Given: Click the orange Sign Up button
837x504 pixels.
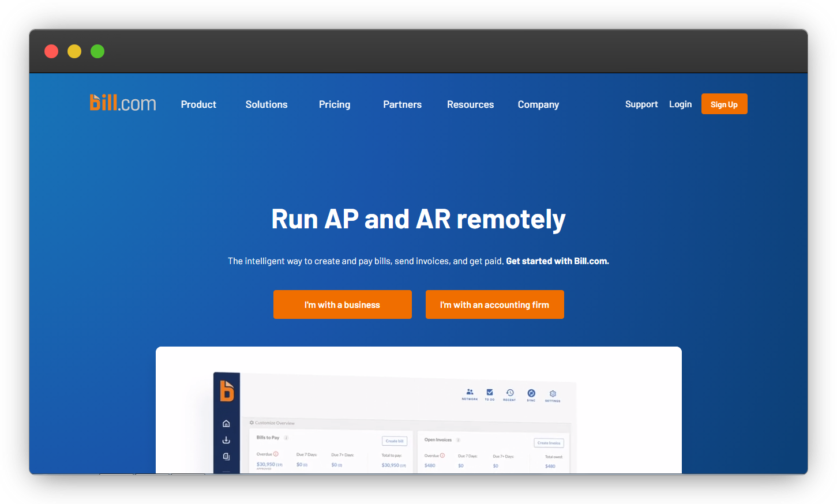Looking at the screenshot, I should pos(724,104).
